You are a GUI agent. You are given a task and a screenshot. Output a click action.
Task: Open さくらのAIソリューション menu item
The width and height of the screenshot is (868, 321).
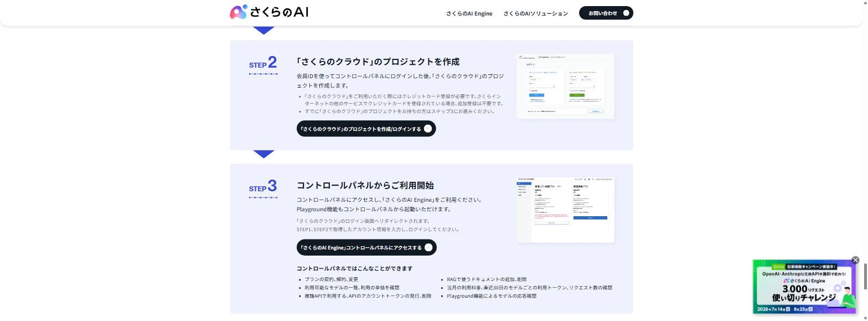click(x=535, y=13)
